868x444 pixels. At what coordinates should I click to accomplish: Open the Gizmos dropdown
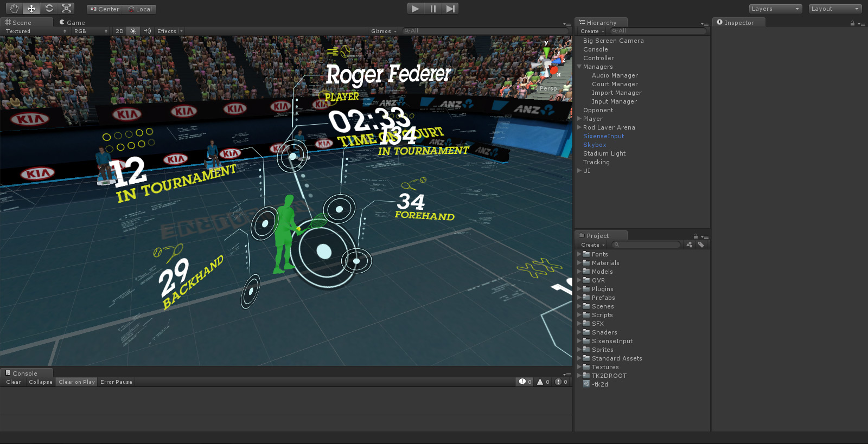pyautogui.click(x=384, y=31)
